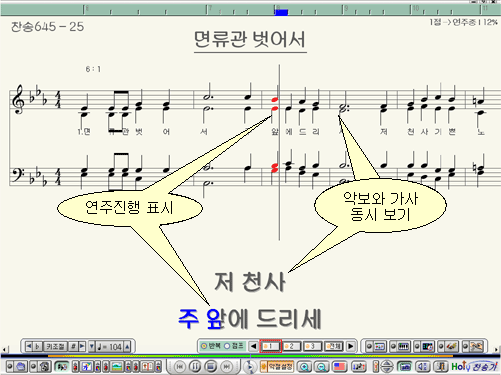Click measure 9 on the top ruler
Image resolution: width=501 pixels, height=375 pixels.
click(345, 9)
